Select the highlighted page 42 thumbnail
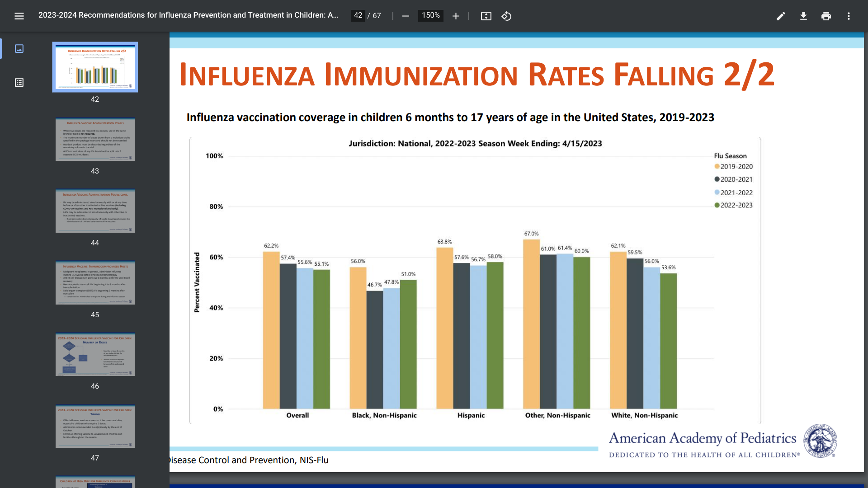 (95, 67)
